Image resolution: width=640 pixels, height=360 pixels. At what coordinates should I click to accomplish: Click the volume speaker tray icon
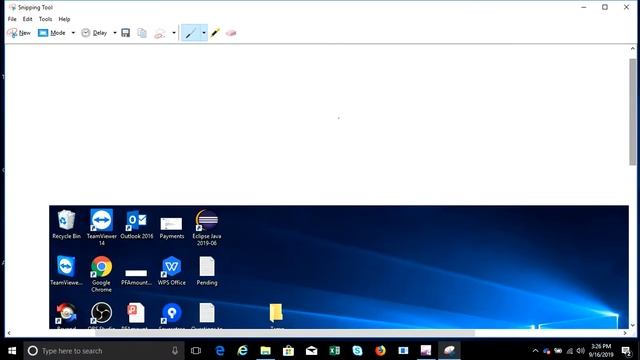[x=580, y=351]
